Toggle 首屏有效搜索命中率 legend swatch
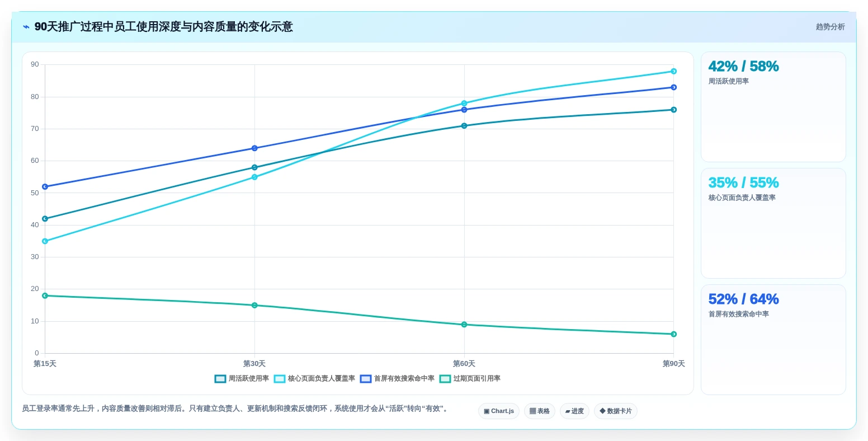The height and width of the screenshot is (441, 868). [x=366, y=379]
